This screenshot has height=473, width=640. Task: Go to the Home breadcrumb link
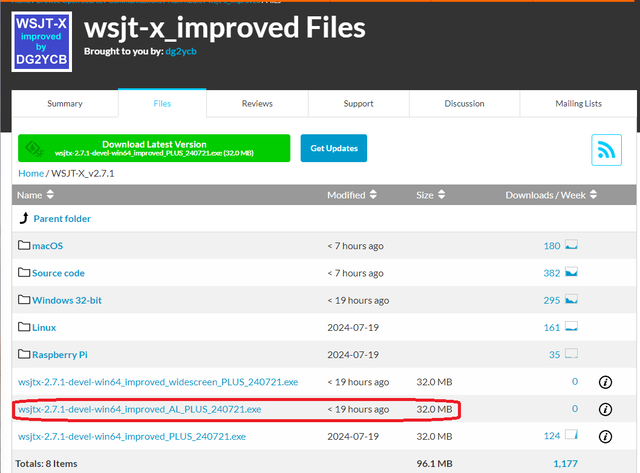(31, 173)
